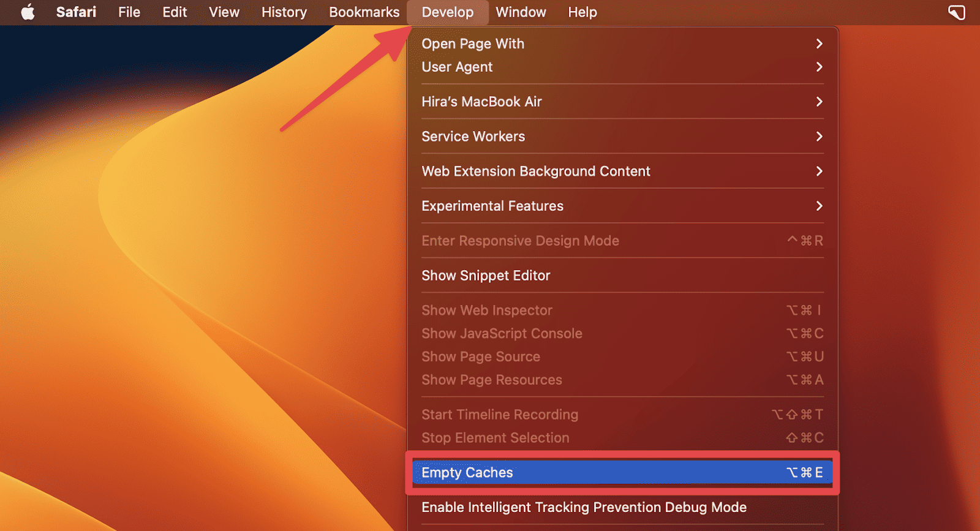
Task: Expand the User Agent submenu chevron
Action: point(819,67)
